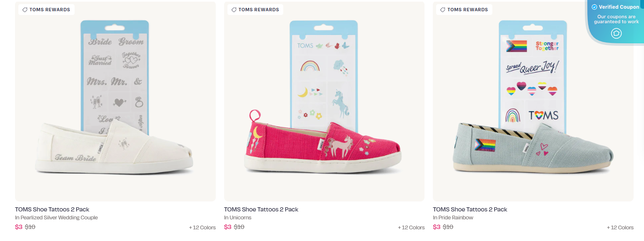
Task: Click the tag icon on the first TOMS REWARDS badge
Action: tap(25, 9)
